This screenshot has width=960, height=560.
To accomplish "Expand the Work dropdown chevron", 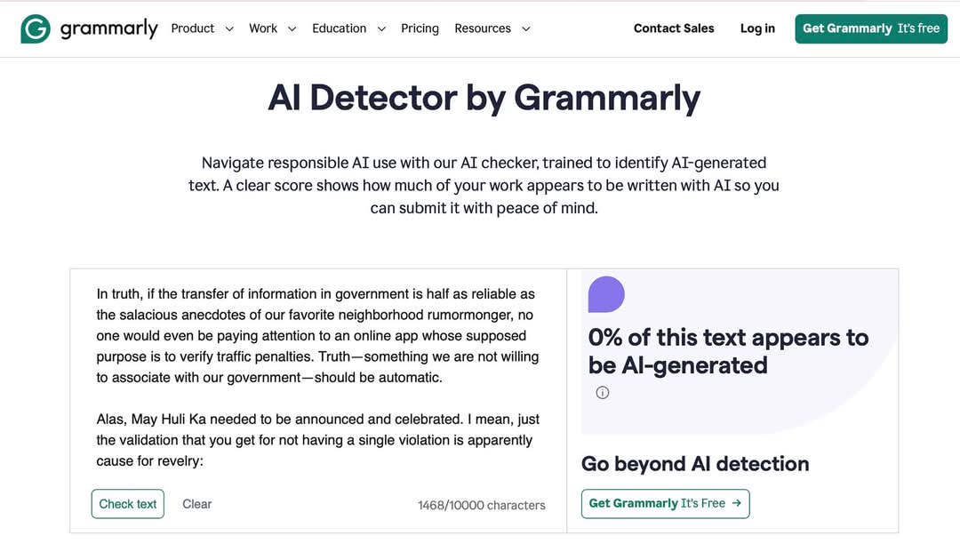I will [x=292, y=29].
